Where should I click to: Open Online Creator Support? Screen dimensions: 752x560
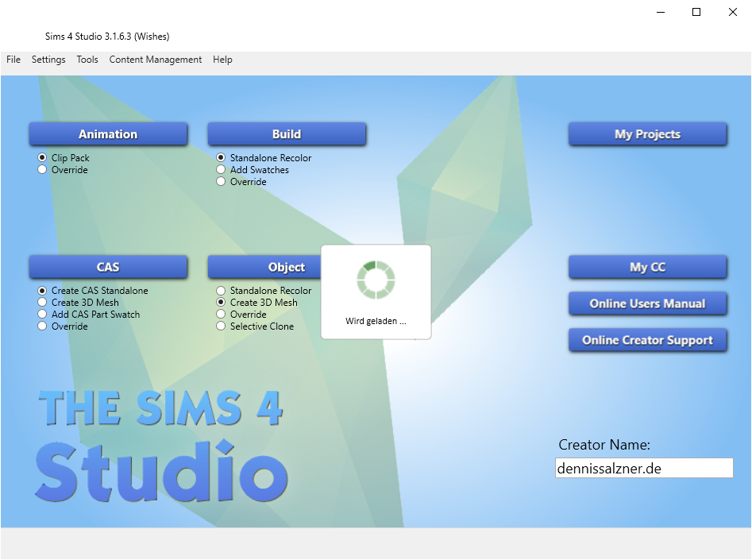[647, 340]
